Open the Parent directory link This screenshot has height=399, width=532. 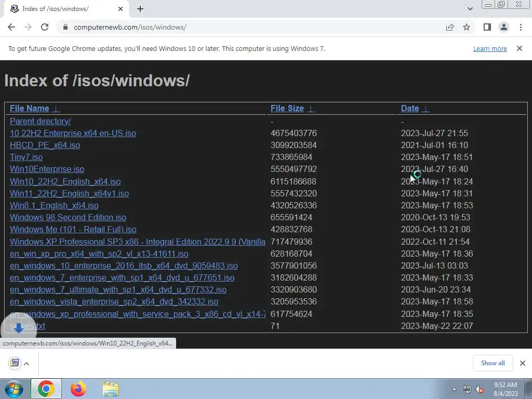click(41, 121)
